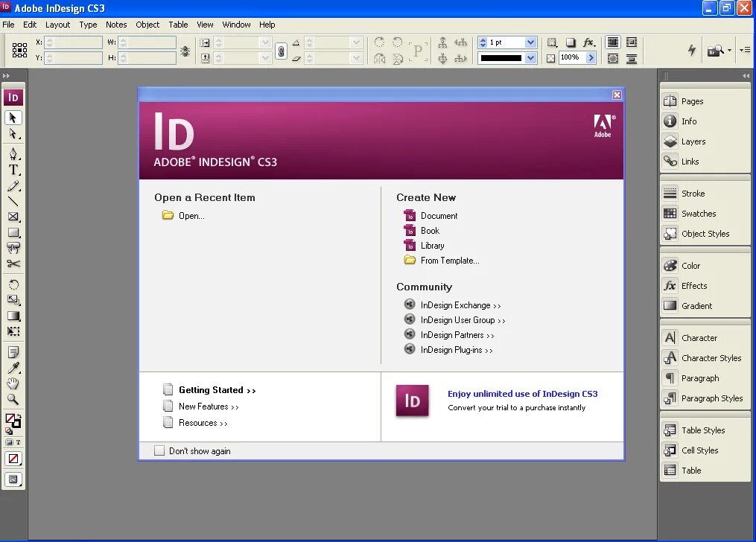Click the default fill and stroke icon

[9, 431]
